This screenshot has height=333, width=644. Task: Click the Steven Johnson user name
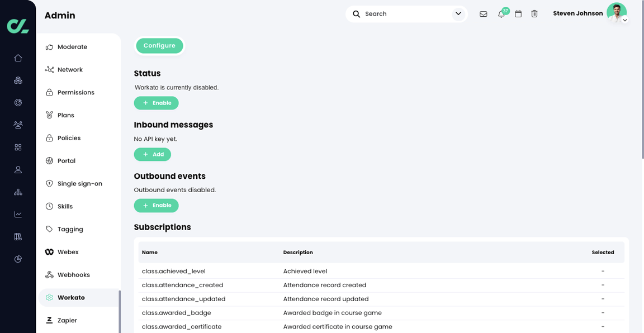click(578, 13)
